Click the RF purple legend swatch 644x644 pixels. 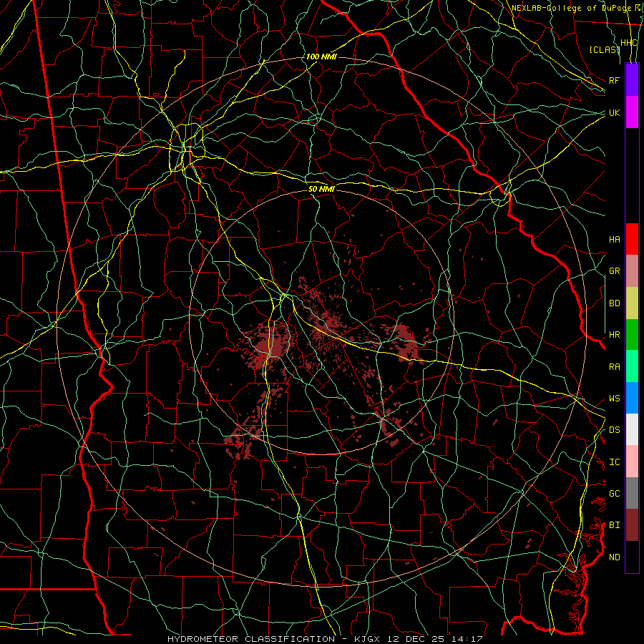(632, 80)
